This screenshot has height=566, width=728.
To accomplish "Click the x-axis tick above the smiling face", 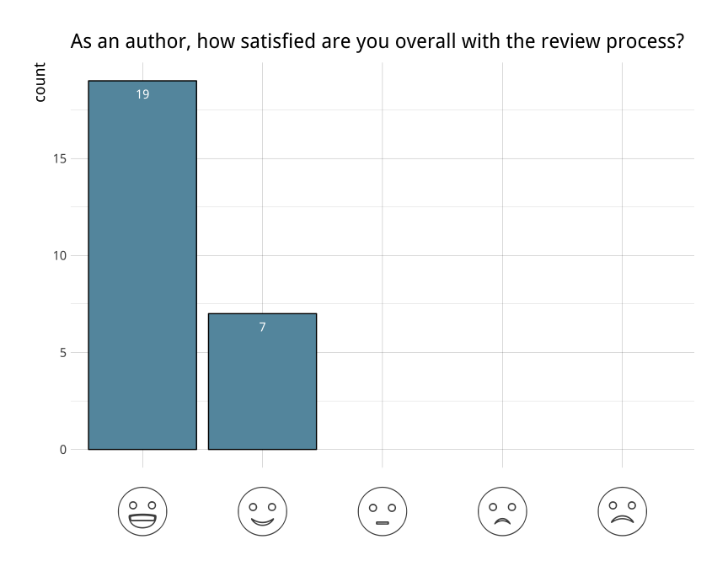I will (262, 460).
